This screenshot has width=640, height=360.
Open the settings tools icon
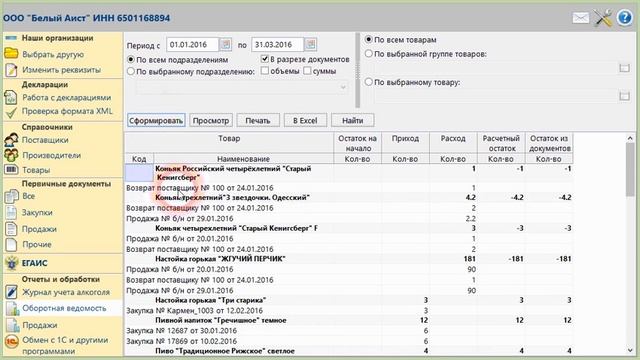(603, 18)
